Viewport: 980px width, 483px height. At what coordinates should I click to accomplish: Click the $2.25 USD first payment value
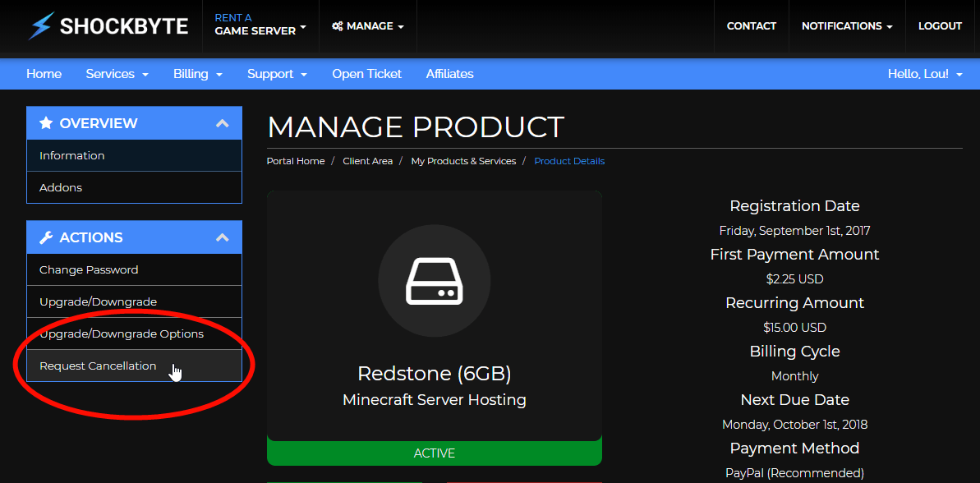pos(794,278)
